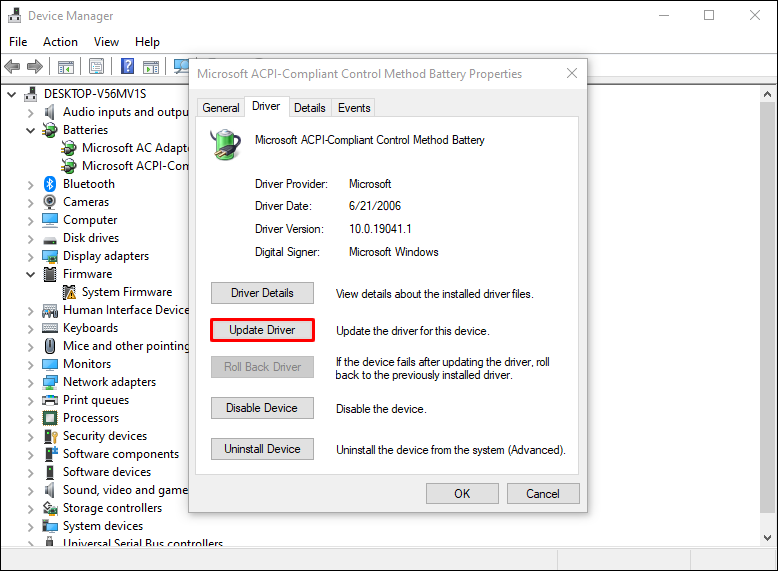This screenshot has width=778, height=571.
Task: Click the Mice and other pointing devices icon
Action: pos(50,346)
